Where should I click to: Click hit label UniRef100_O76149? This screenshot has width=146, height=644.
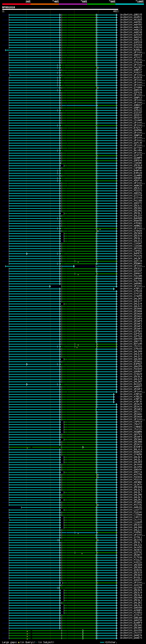131,63
